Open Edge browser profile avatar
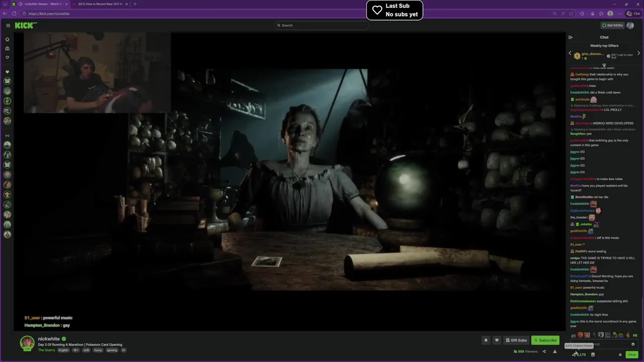This screenshot has height=362, width=644. point(610,14)
